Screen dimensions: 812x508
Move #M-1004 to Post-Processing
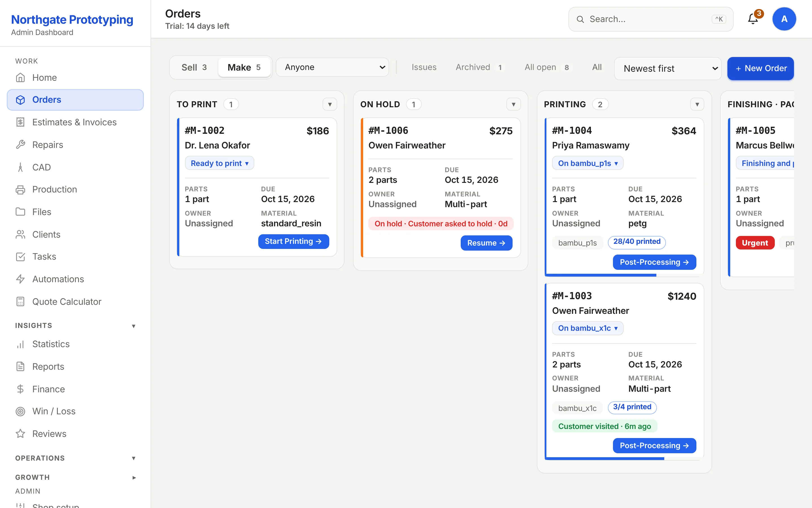[x=654, y=262]
